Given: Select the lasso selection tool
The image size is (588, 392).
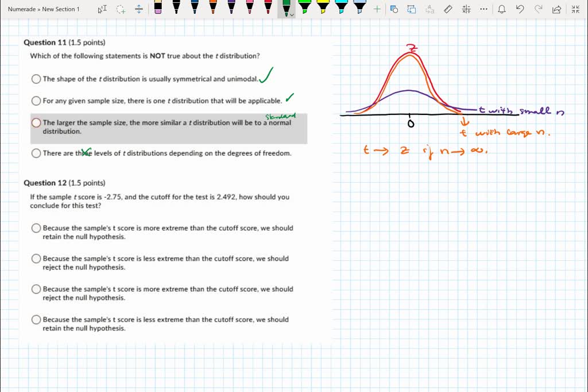Looking at the screenshot, I should click(119, 9).
